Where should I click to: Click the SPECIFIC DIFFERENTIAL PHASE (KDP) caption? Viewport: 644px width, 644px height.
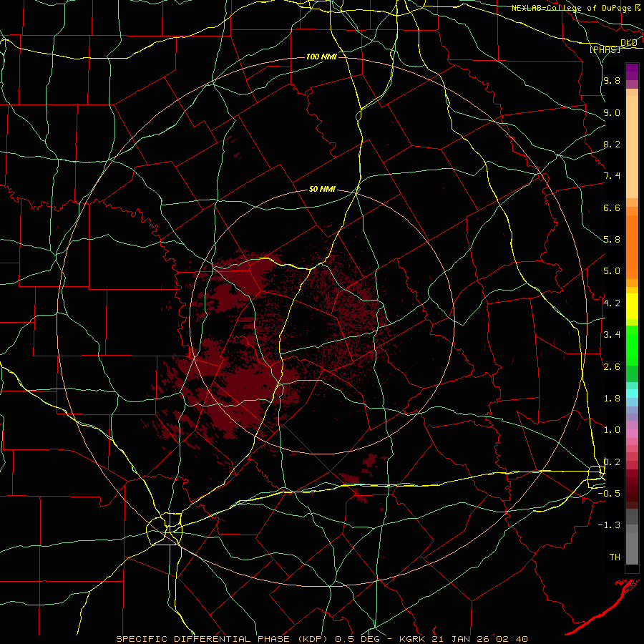point(223,639)
